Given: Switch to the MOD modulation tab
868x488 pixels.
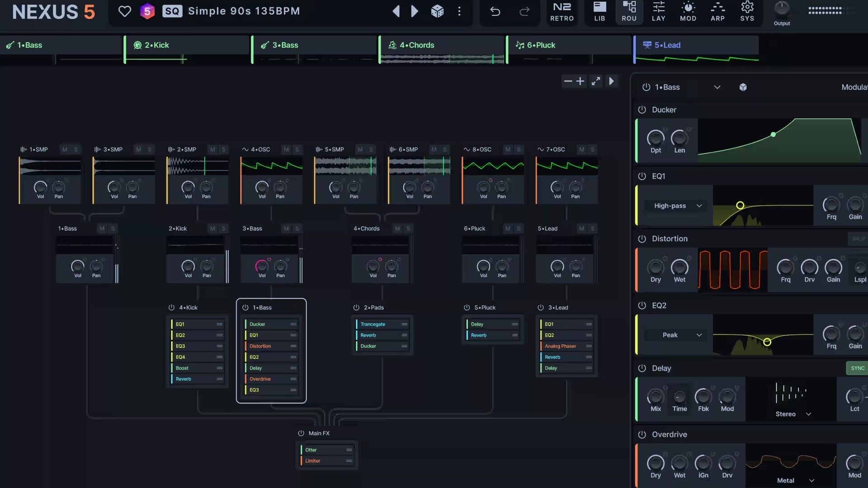Looking at the screenshot, I should [688, 12].
